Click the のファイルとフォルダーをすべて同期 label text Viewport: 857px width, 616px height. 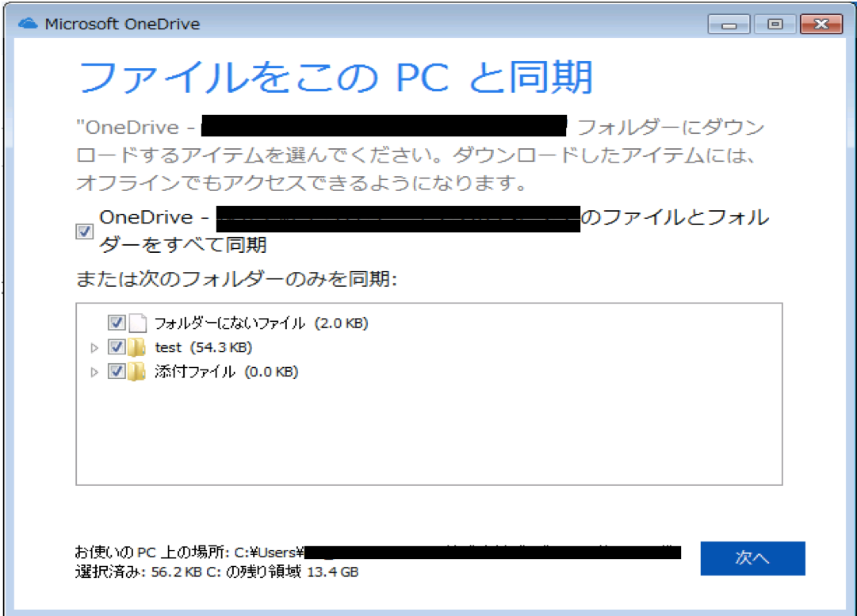click(x=674, y=218)
